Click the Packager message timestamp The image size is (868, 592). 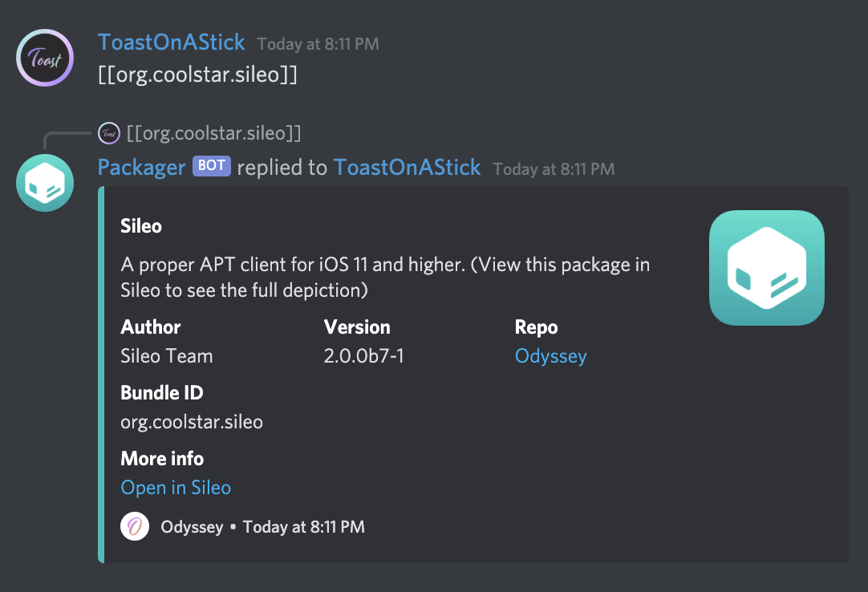554,168
